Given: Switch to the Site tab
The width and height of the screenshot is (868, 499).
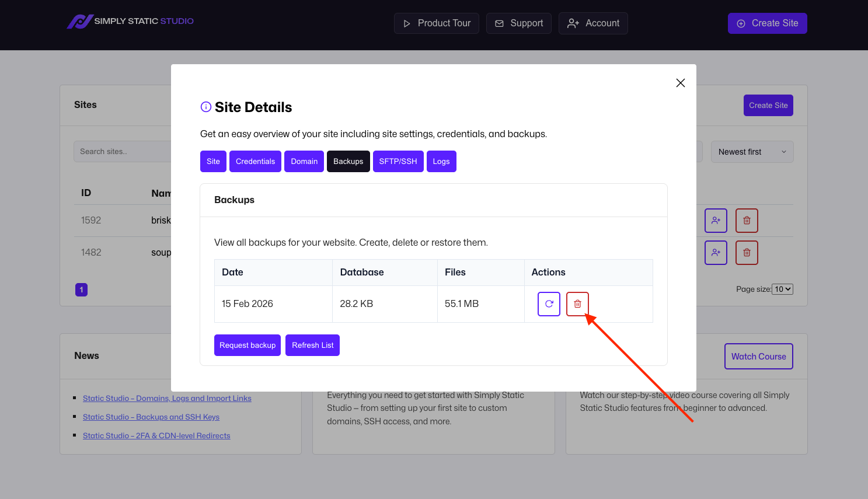Looking at the screenshot, I should click(213, 162).
